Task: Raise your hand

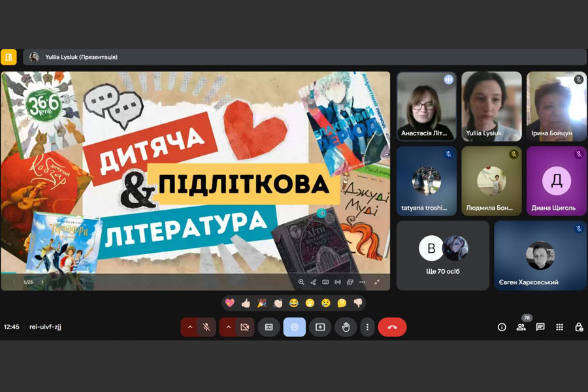Action: (x=346, y=327)
